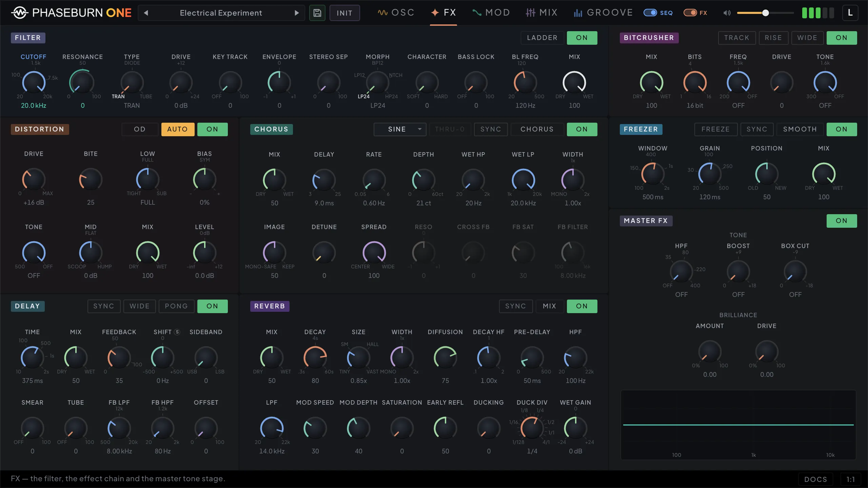
Task: Go to the previous preset arrow
Action: (146, 13)
